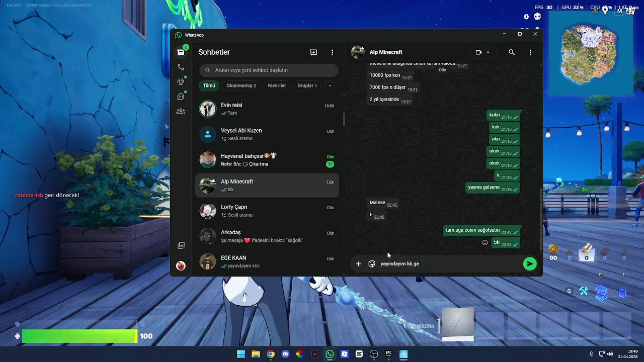Click the Fortnite minimap in the game window
644x362 pixels.
coord(590,53)
